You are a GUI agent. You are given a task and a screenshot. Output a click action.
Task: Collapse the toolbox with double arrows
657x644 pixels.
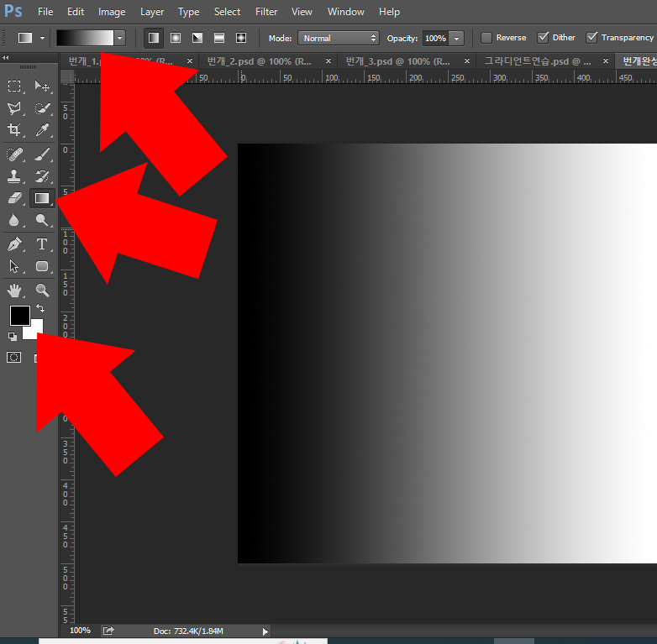point(6,57)
